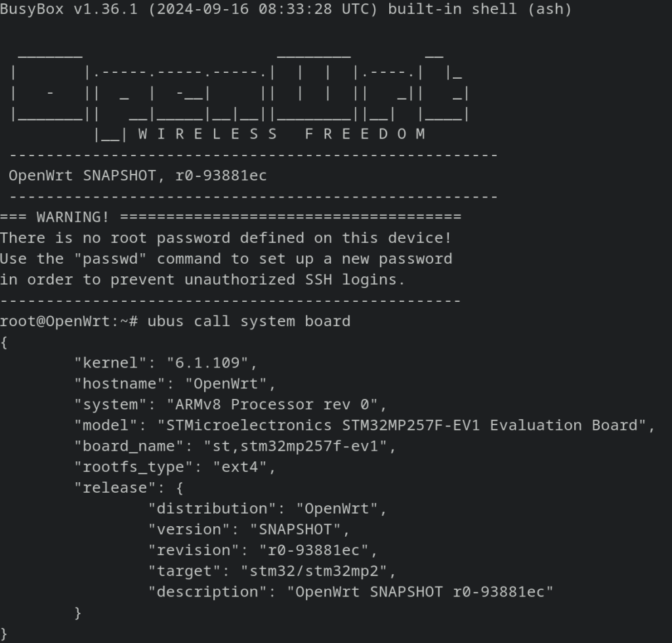
Task: Click the WARNING! heading line
Action: tap(230, 217)
